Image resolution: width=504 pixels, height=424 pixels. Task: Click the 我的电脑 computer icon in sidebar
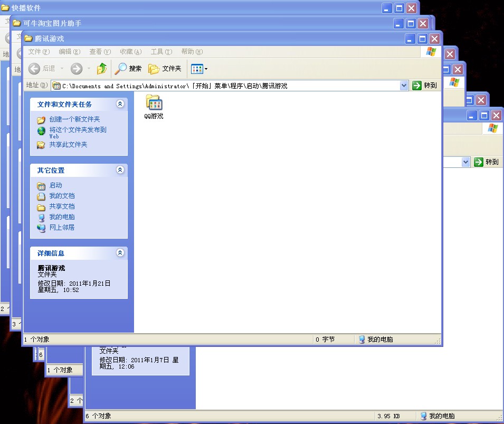(41, 218)
